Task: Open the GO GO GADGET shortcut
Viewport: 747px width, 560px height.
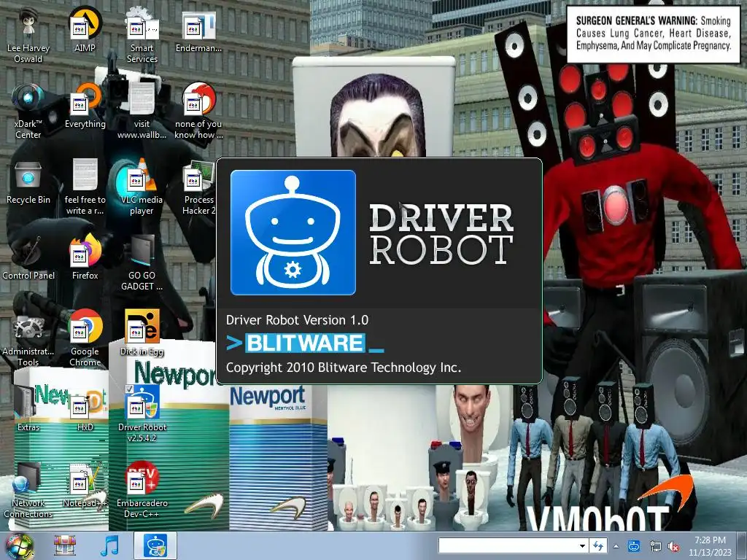Action: click(142, 262)
